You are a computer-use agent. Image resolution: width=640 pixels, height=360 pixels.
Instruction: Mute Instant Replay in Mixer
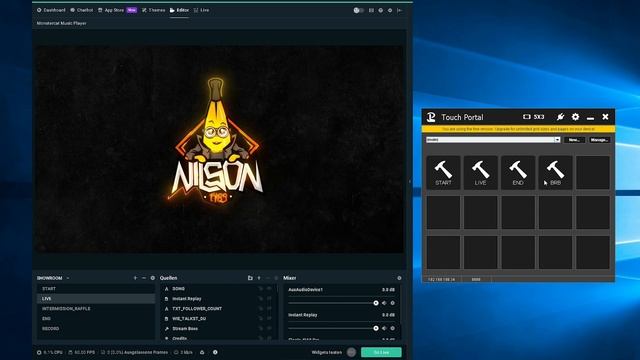[x=384, y=328]
